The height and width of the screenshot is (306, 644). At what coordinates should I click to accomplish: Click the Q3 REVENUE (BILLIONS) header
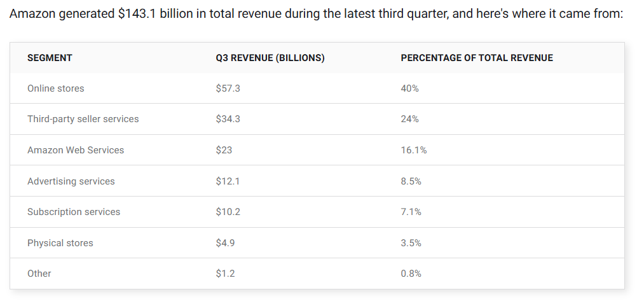(x=270, y=58)
